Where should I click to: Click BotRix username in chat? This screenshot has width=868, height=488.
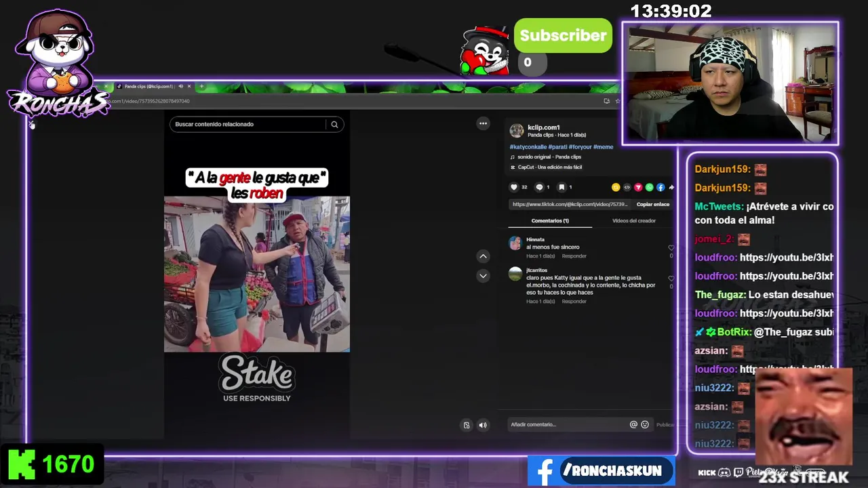pos(734,332)
